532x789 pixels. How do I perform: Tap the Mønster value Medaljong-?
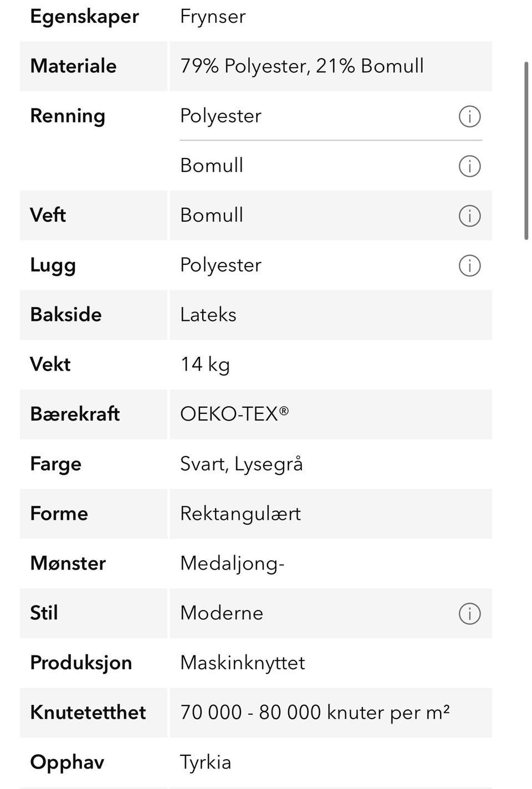click(232, 563)
